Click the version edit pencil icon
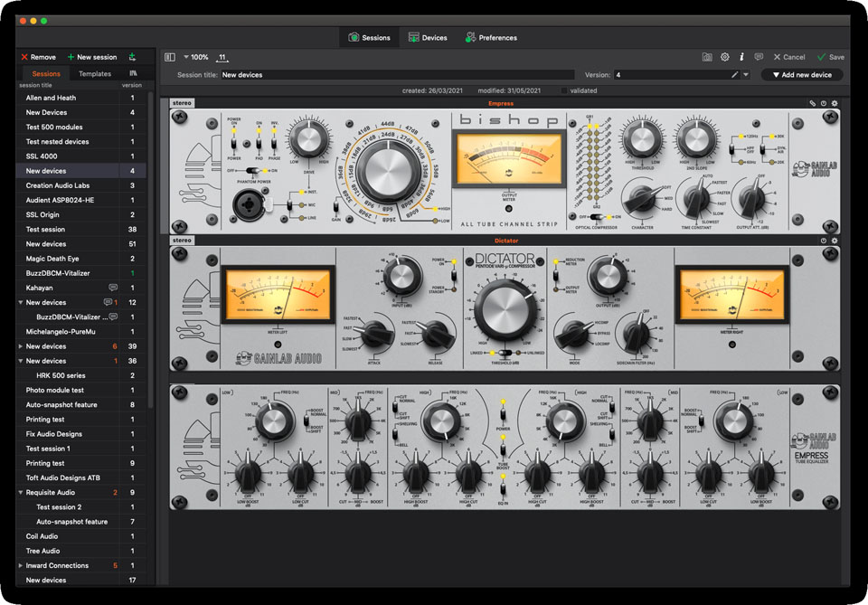This screenshot has width=868, height=605. [734, 75]
